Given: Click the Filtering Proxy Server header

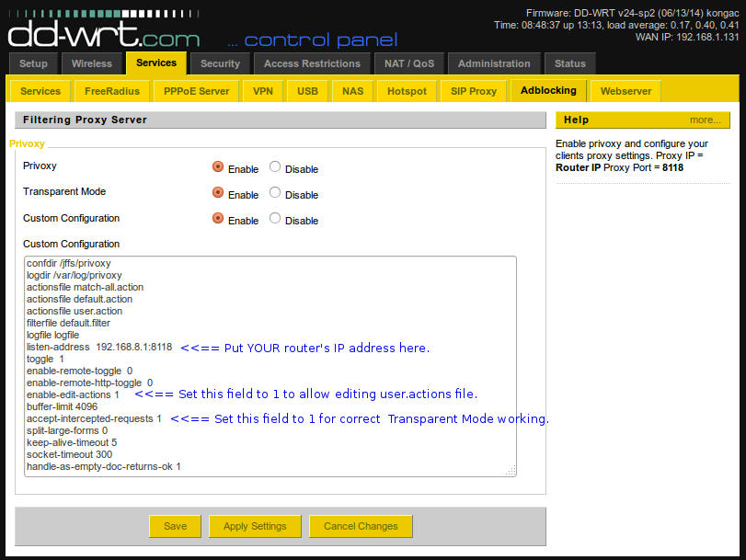Looking at the screenshot, I should point(281,120).
